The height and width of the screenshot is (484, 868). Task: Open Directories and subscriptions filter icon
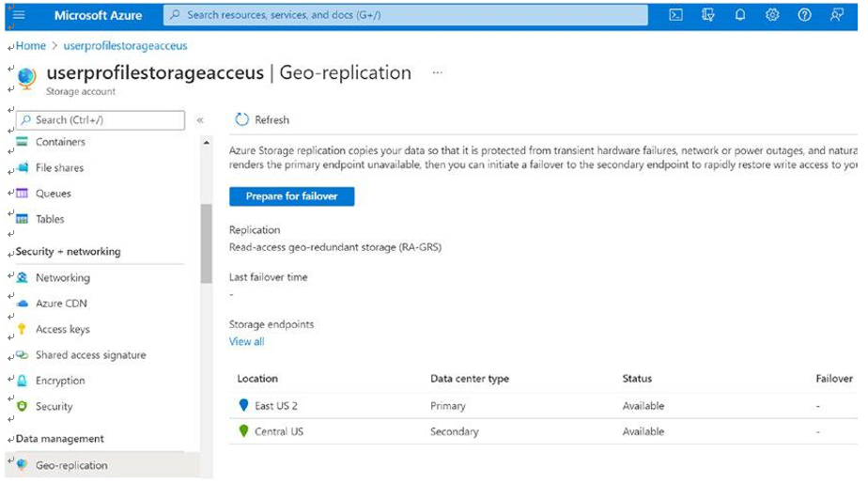pos(707,15)
